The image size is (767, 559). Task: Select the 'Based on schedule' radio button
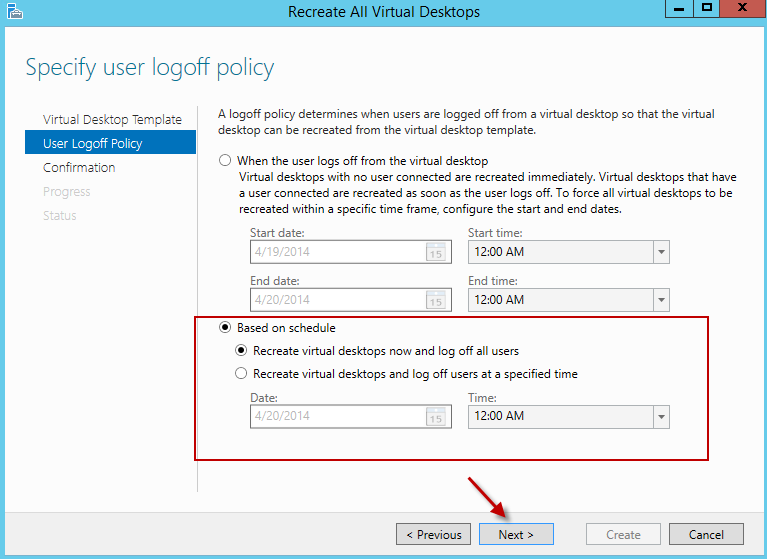tap(225, 328)
